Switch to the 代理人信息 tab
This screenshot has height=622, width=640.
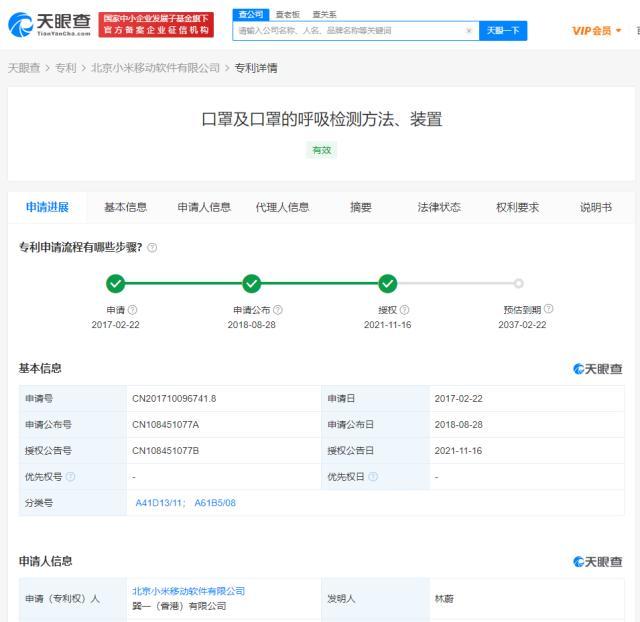click(282, 207)
